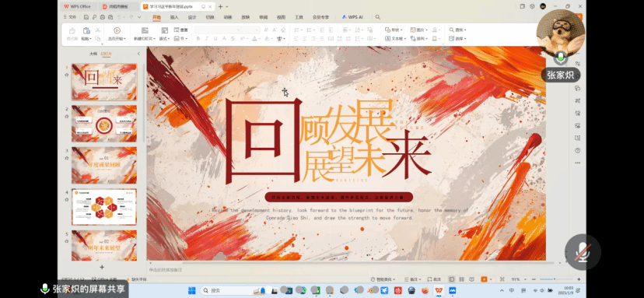Click the paste clipboard icon
The width and height of the screenshot is (644, 298).
(x=86, y=30)
